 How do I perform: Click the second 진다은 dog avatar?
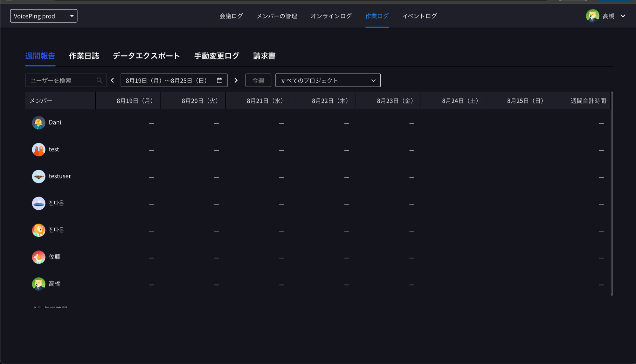39,230
